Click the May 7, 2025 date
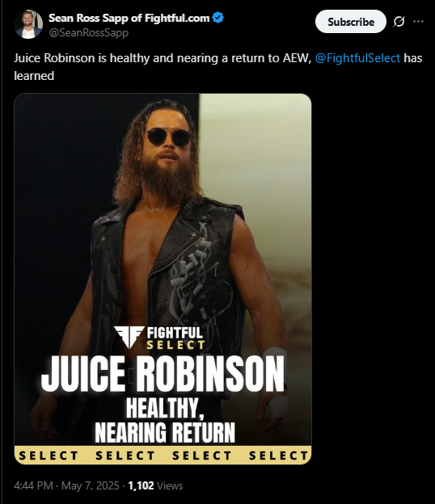This screenshot has height=504, width=435. [90, 485]
